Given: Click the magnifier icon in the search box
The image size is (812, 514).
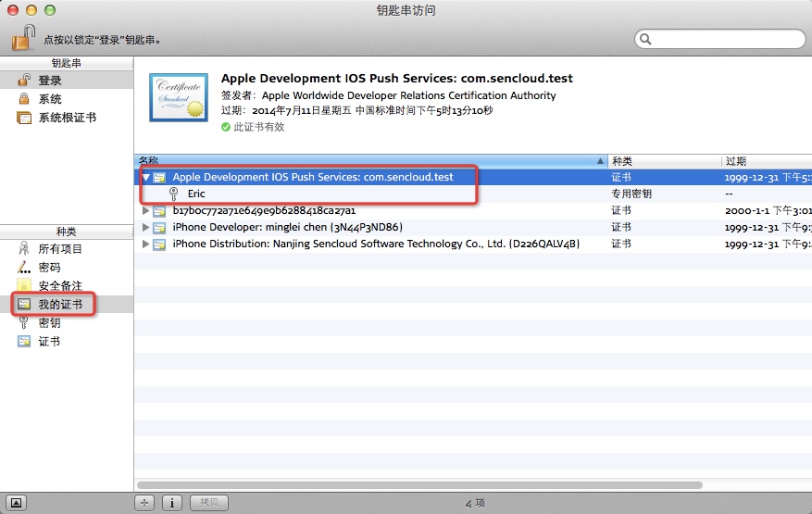Looking at the screenshot, I should point(645,39).
